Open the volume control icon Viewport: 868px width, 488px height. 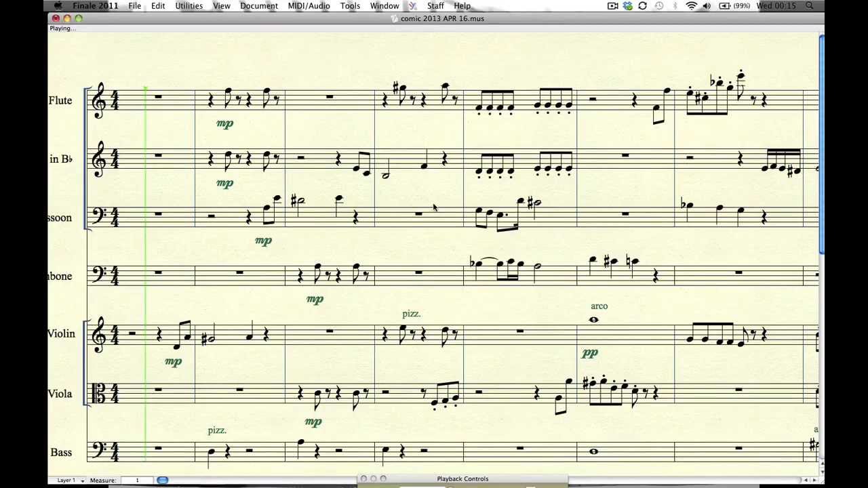tap(707, 6)
